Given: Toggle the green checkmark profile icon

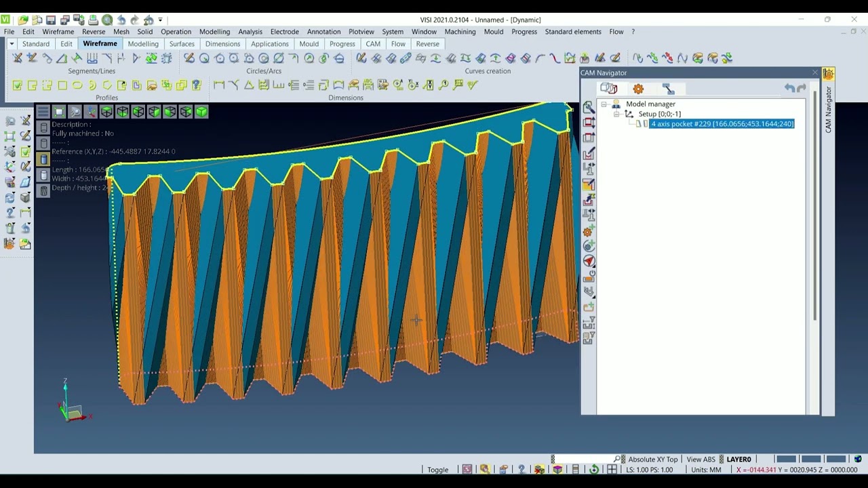Looking at the screenshot, I should coord(17,85).
